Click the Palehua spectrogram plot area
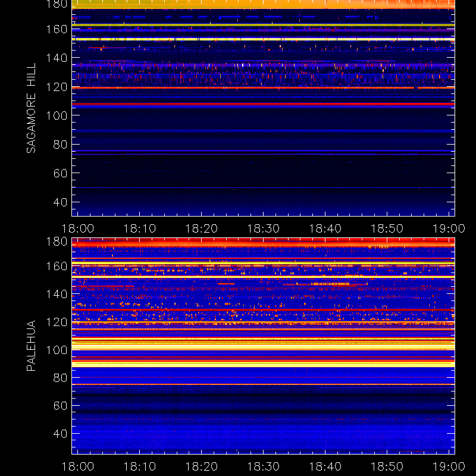 (263, 346)
